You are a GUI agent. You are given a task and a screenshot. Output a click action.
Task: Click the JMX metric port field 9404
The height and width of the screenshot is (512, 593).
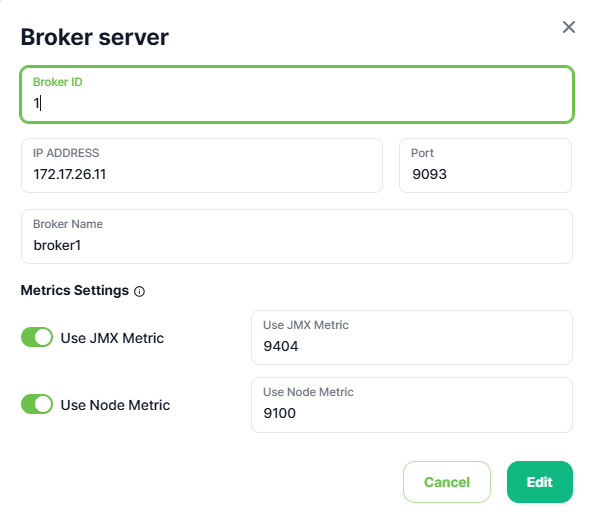(412, 337)
